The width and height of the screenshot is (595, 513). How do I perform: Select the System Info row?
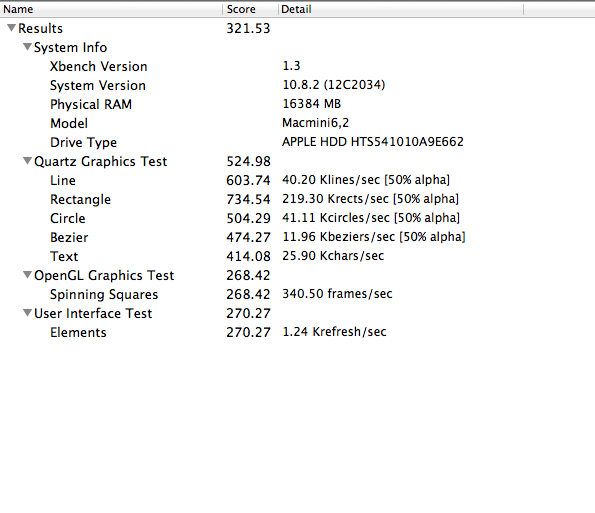[298, 47]
